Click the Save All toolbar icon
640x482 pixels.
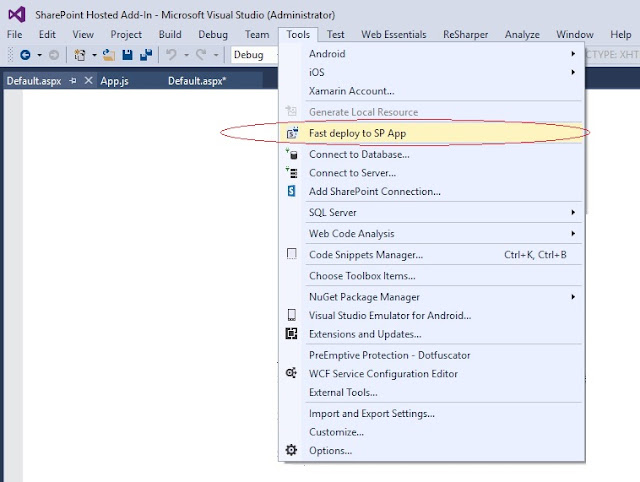146,55
